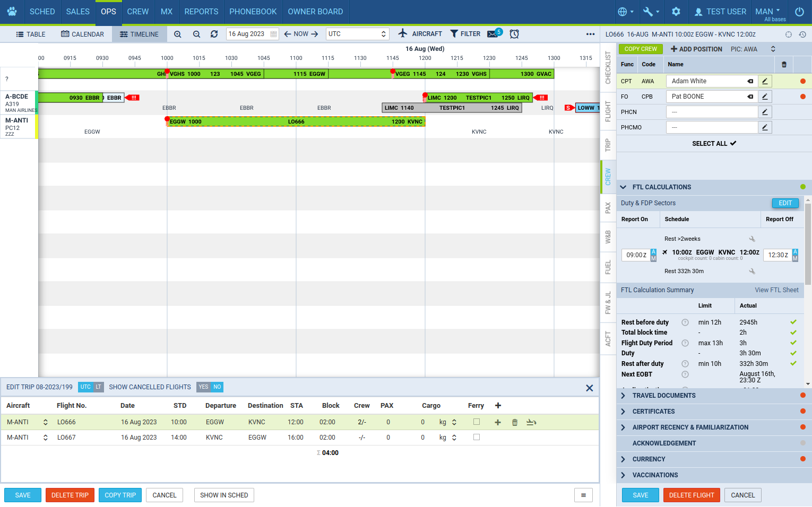Open the REPORTS menu
This screenshot has height=507, width=812.
[x=201, y=12]
